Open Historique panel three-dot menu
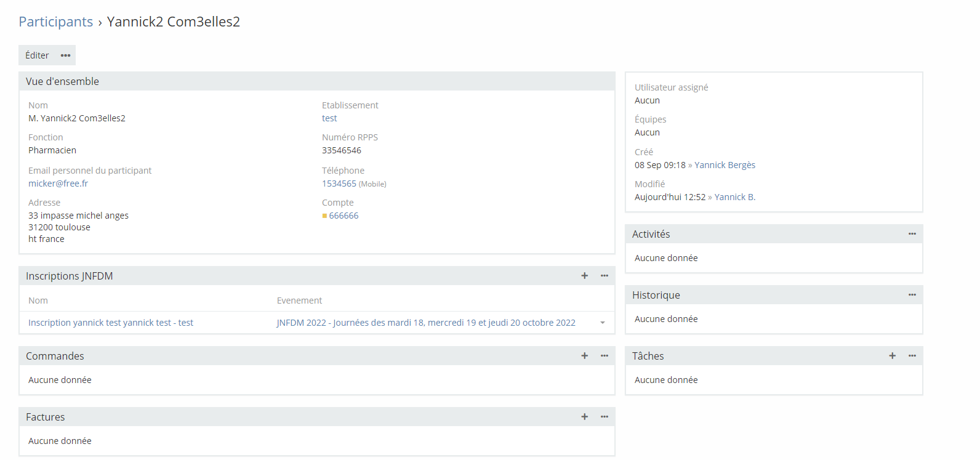The height and width of the screenshot is (460, 980). click(x=912, y=295)
